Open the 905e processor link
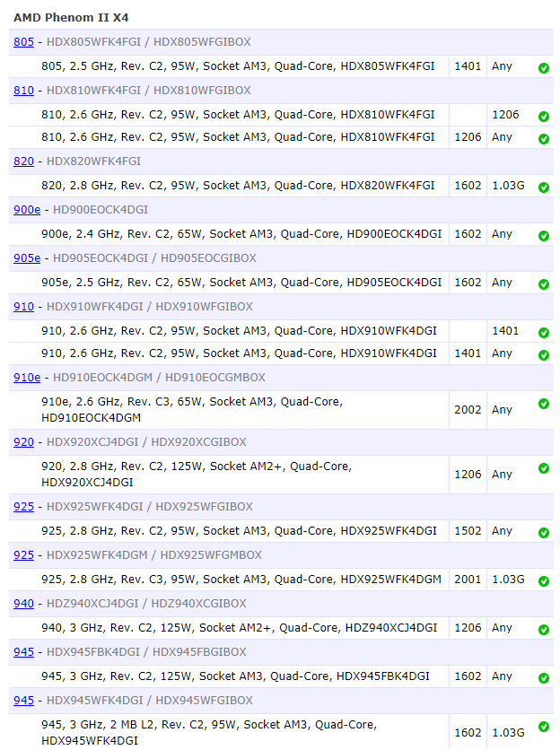The image size is (560, 750). (27, 257)
